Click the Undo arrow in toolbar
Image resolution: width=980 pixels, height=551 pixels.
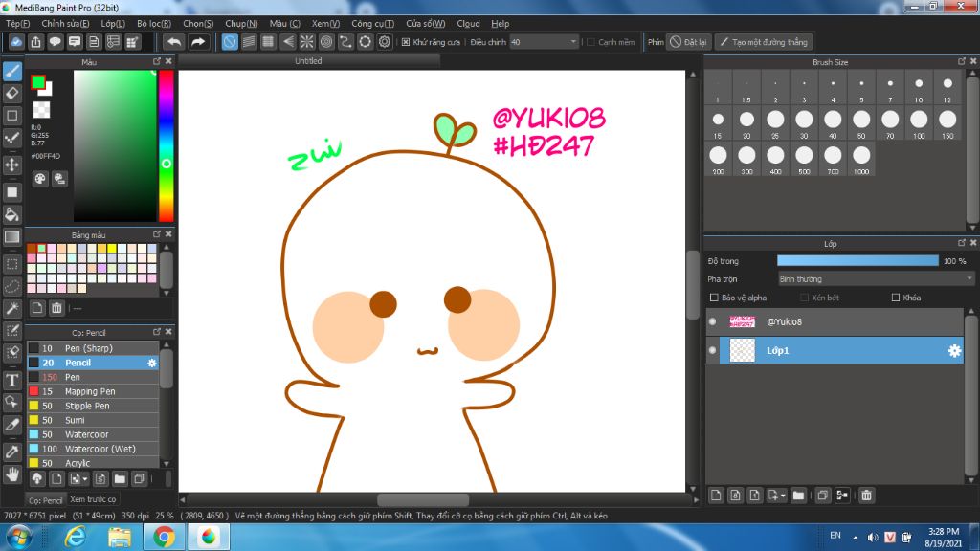(174, 42)
